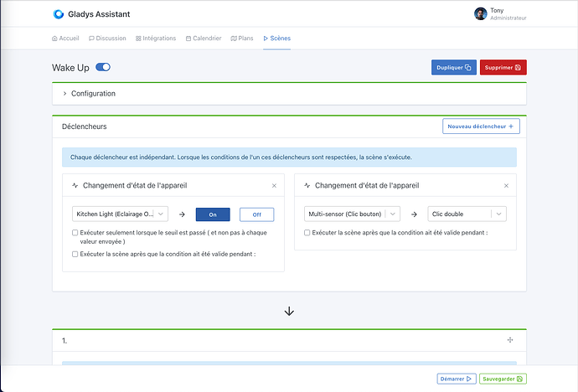Viewport: 578px width, 392px height.
Task: Open the Clic double value dropdown
Action: point(467,214)
